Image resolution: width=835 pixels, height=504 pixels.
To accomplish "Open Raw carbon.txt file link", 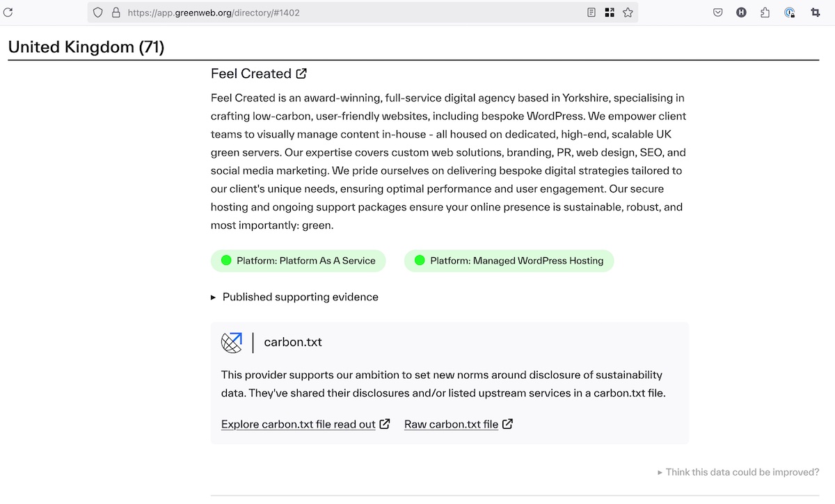I will [x=451, y=424].
